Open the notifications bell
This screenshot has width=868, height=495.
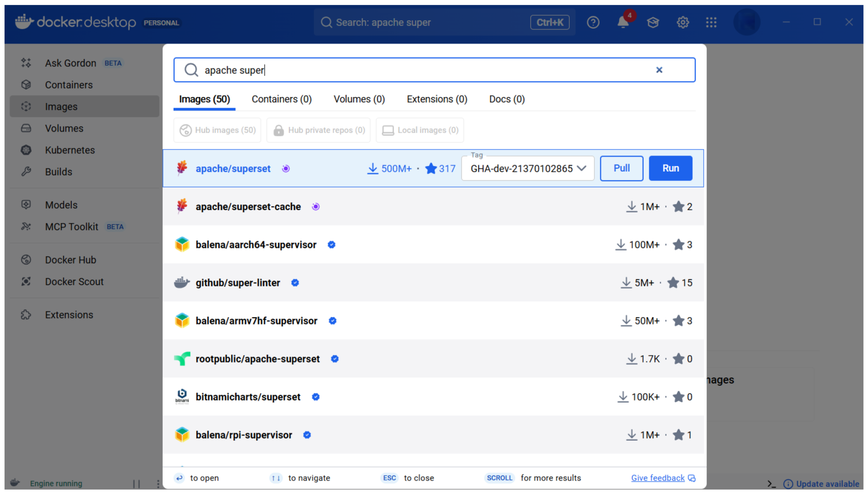pos(623,22)
